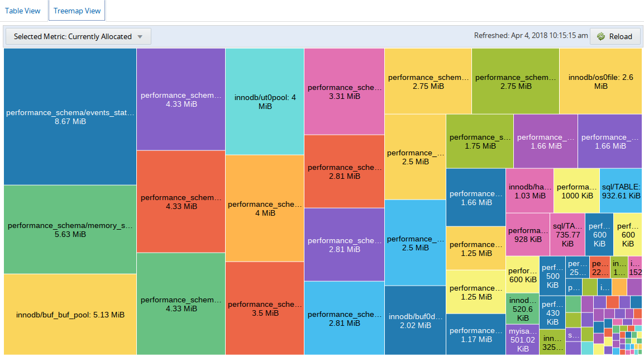
Task: Open the Selected Metric: Currently Allocated dropdown
Action: [78, 36]
